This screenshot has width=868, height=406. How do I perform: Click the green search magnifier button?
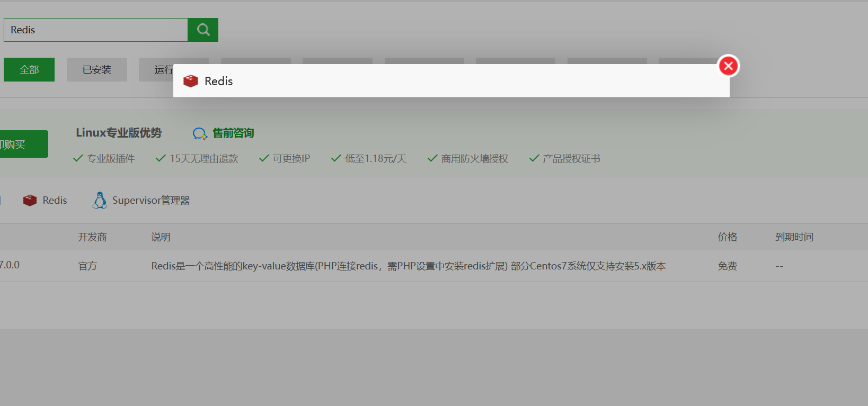203,30
